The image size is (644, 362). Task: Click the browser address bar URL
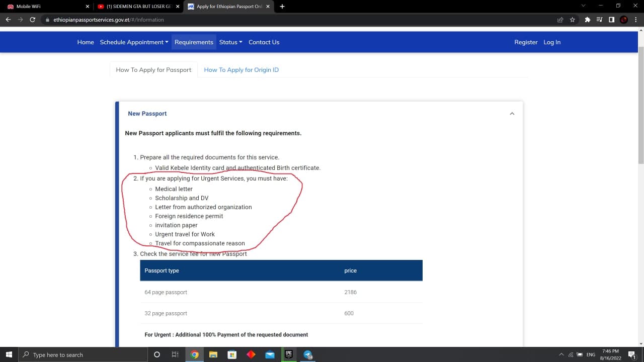point(109,20)
